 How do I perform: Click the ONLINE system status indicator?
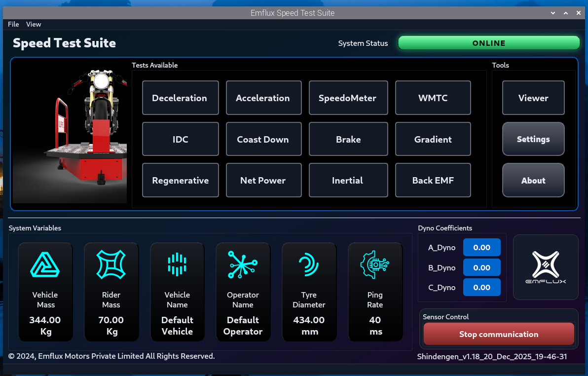click(x=489, y=43)
